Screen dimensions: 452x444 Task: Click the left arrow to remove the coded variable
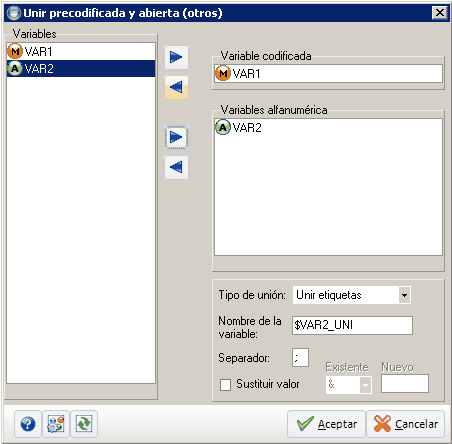[176, 87]
